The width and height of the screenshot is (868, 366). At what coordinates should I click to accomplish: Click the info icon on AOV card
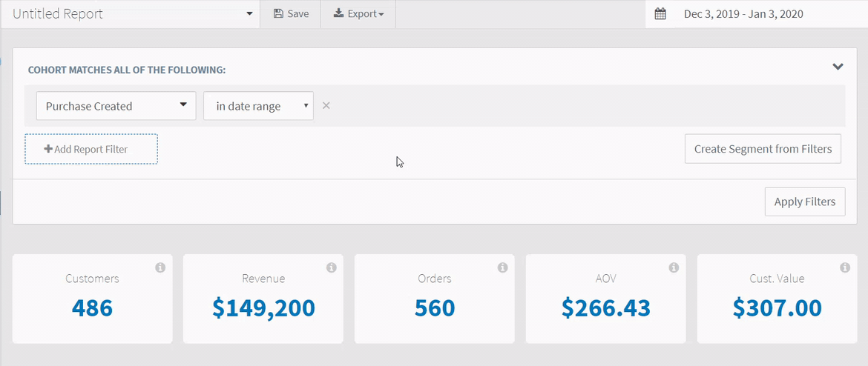(674, 267)
